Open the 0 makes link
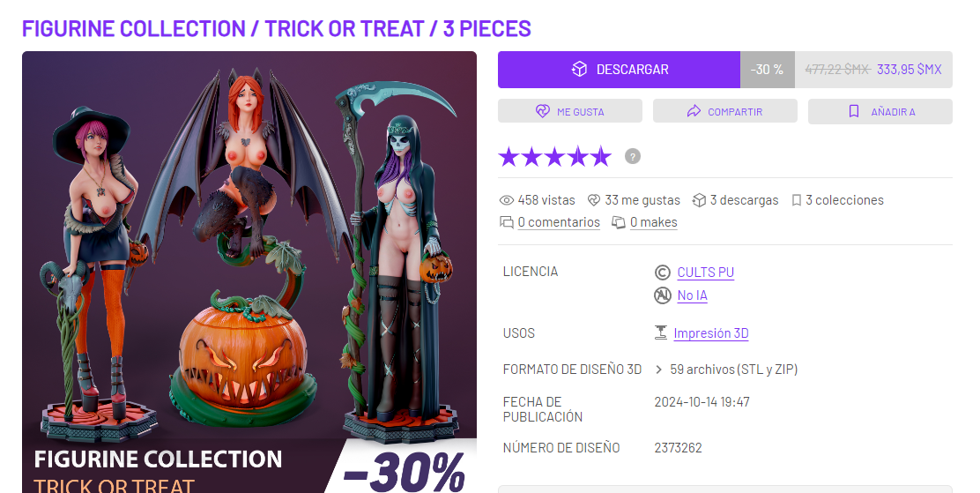The image size is (980, 493). (x=654, y=223)
